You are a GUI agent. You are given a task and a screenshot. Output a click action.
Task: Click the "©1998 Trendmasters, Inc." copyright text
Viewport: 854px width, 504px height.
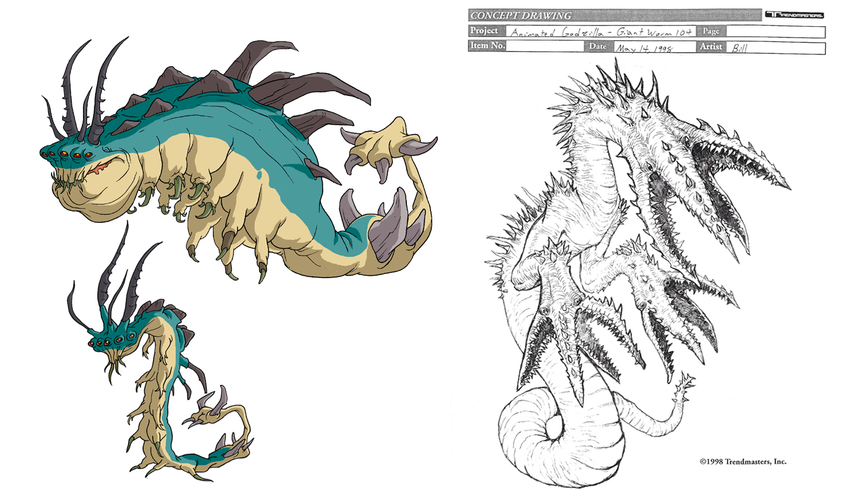coord(743,461)
